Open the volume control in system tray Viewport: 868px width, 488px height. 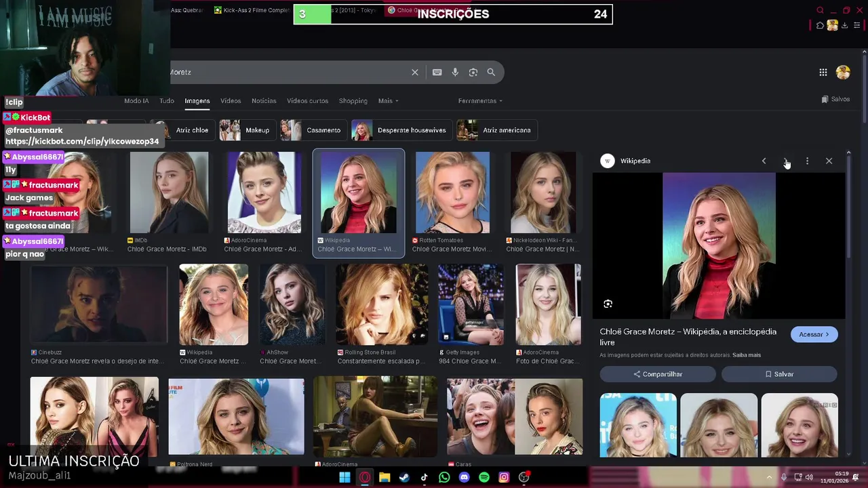[x=809, y=477]
